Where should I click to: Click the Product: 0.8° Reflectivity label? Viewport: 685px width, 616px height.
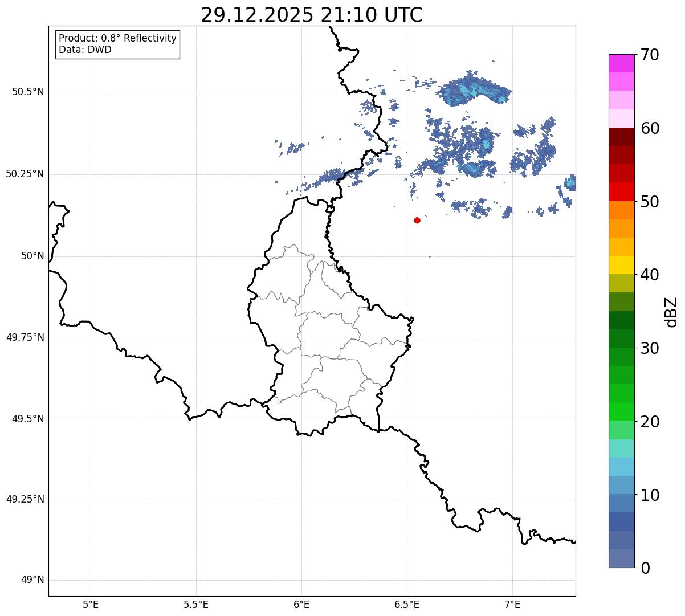click(118, 38)
